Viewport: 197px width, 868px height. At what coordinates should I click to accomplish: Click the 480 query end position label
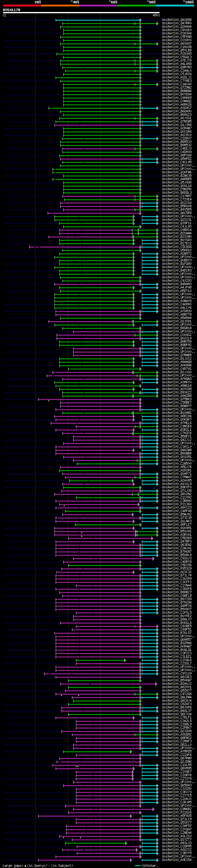tap(155, 15)
